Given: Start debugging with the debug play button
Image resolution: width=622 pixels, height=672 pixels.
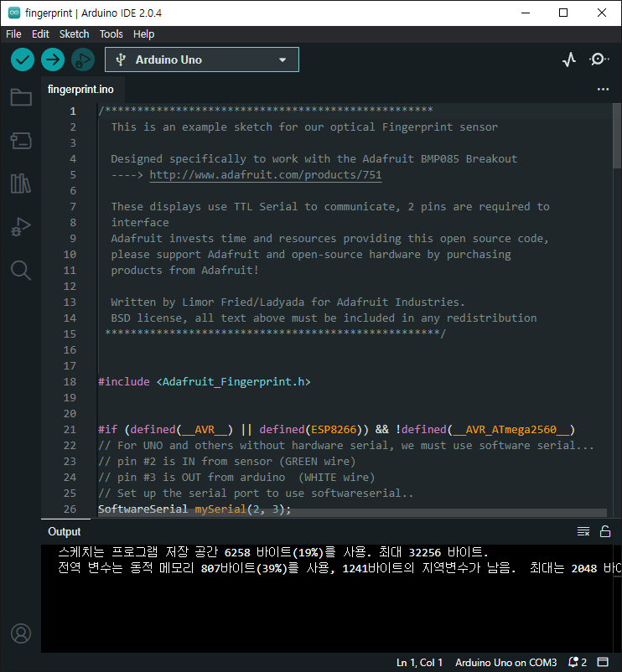Looking at the screenshot, I should 83,59.
